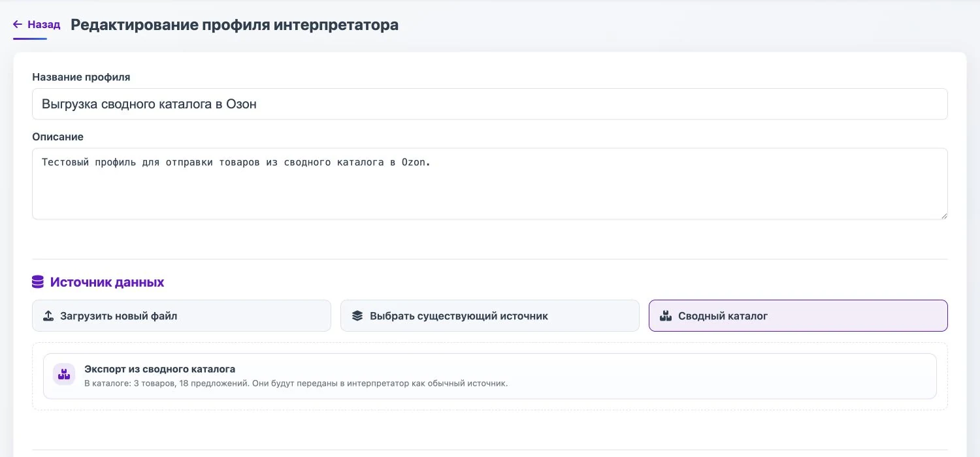Viewport: 980px width, 457px height.
Task: Click the Источник данных section heading
Action: coord(107,282)
